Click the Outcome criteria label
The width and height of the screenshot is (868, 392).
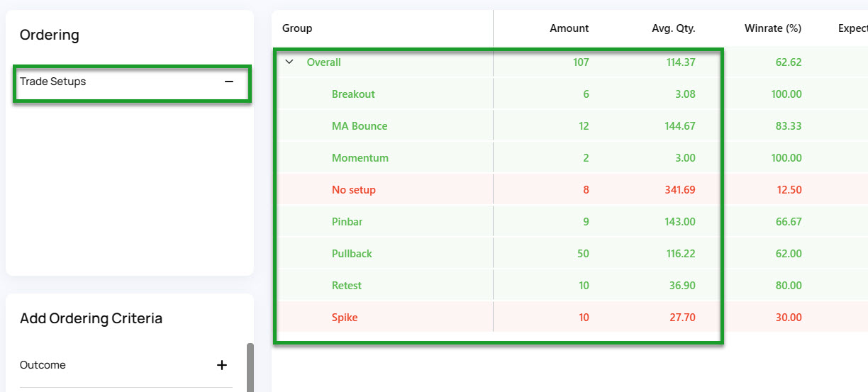point(43,365)
